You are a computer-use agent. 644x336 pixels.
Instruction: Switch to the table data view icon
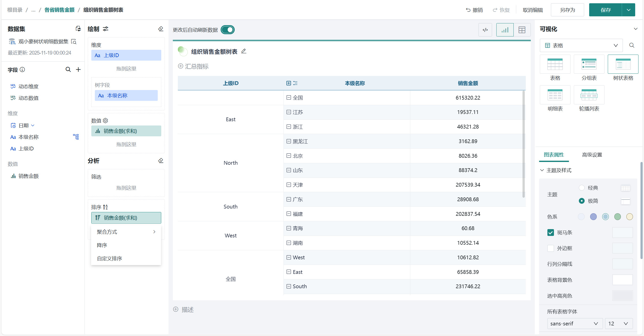[x=522, y=30]
